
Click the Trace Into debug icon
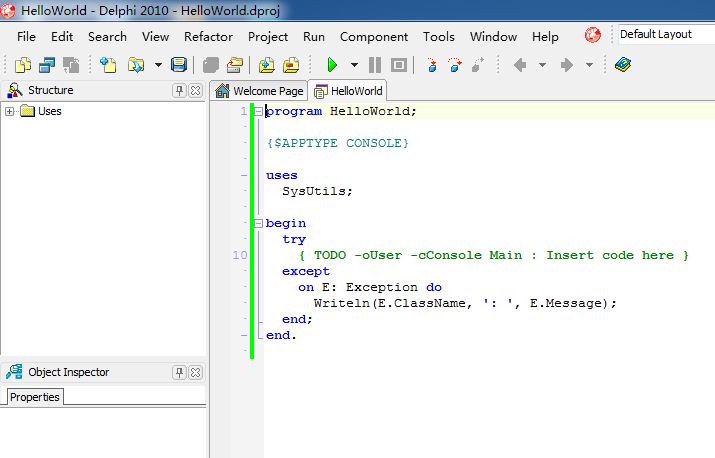pos(432,65)
